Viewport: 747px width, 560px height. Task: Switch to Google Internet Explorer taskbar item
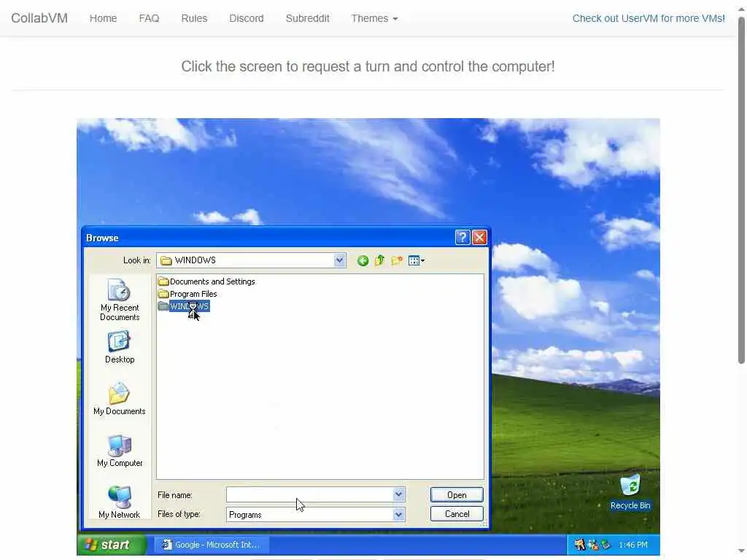pos(212,544)
